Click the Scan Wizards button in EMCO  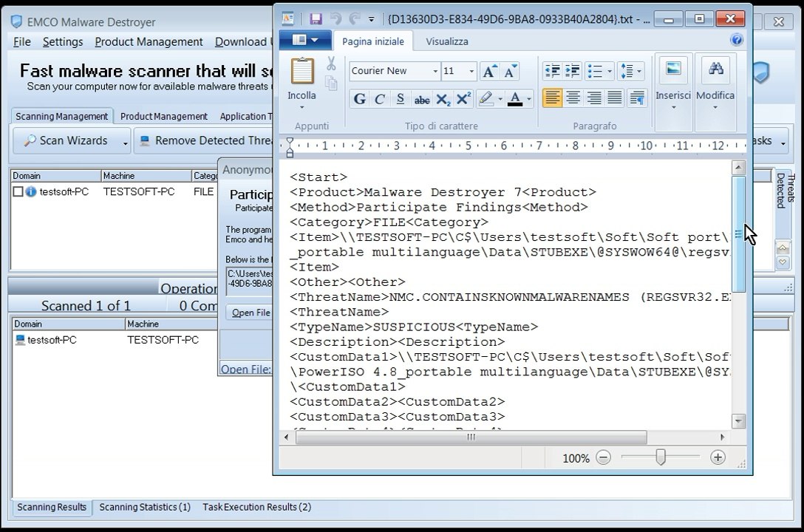(x=67, y=140)
